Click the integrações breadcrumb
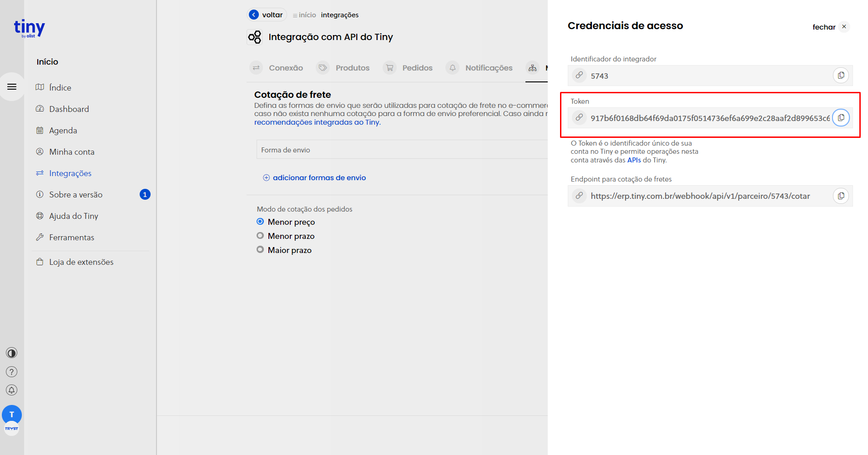Screen dimensions: 868x455 point(340,15)
